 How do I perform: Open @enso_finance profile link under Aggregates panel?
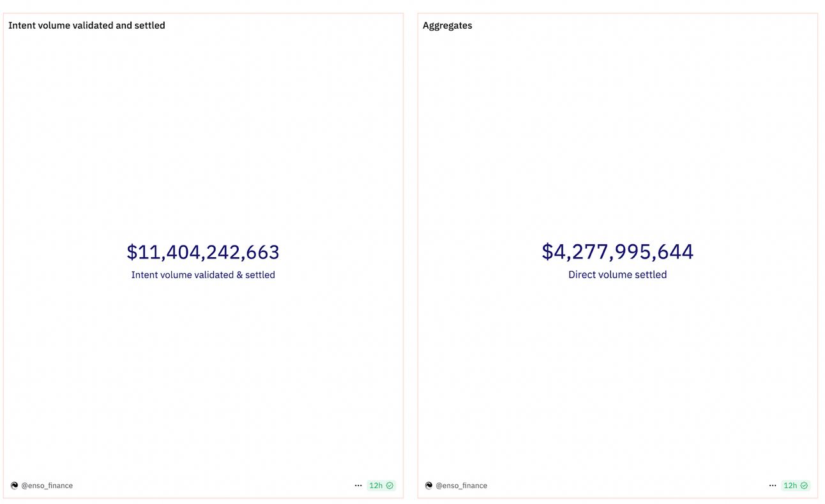click(x=462, y=485)
